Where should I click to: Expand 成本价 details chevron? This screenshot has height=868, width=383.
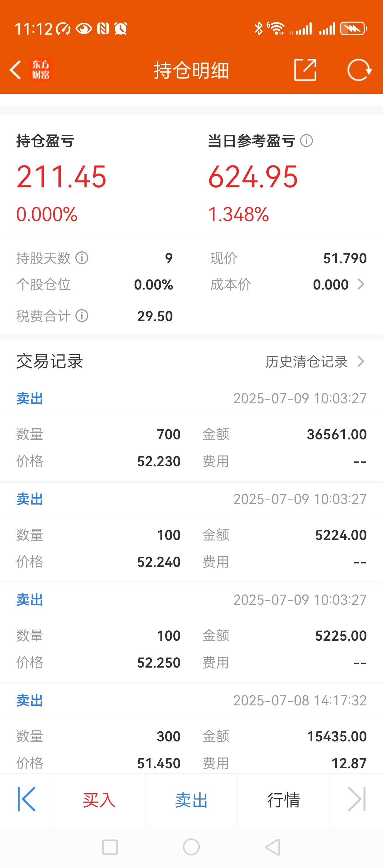pos(361,285)
